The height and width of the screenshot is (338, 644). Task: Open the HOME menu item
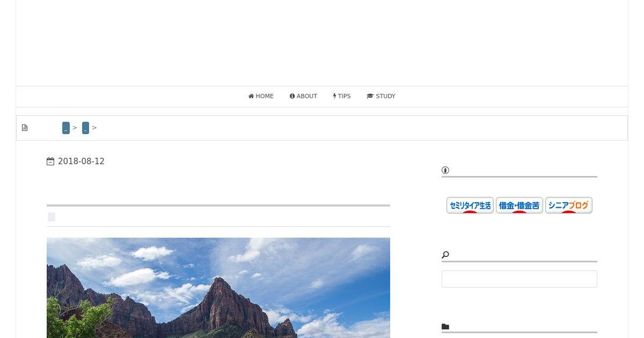(261, 97)
